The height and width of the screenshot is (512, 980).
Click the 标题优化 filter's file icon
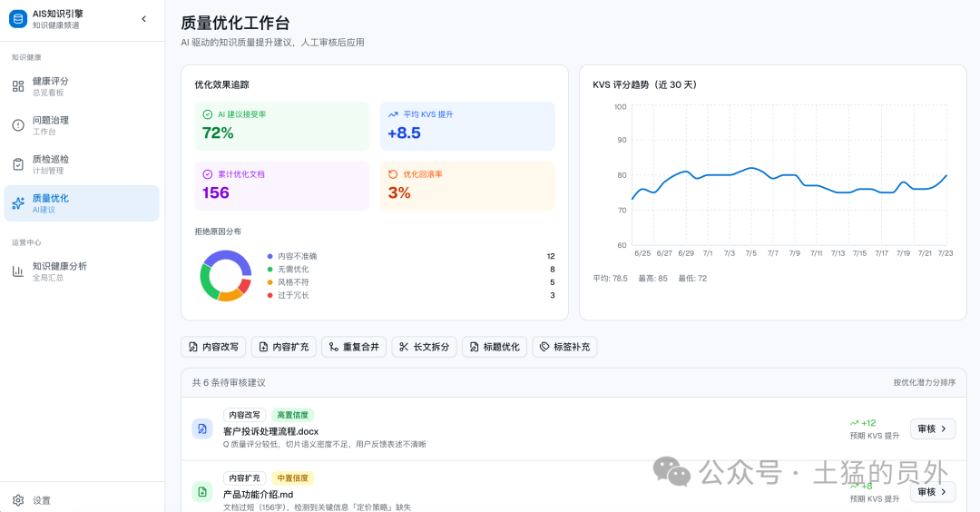[475, 347]
